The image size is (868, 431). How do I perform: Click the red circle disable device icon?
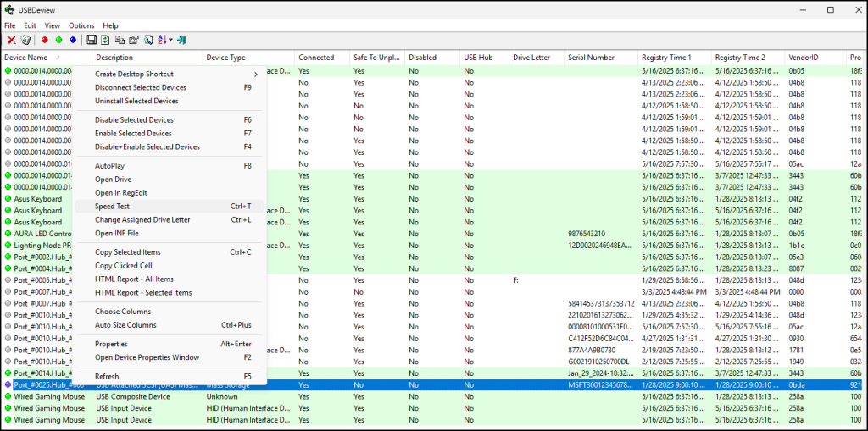pos(44,40)
